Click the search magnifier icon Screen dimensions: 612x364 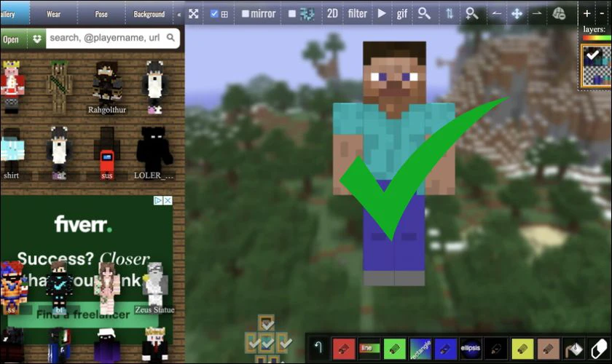tap(170, 37)
